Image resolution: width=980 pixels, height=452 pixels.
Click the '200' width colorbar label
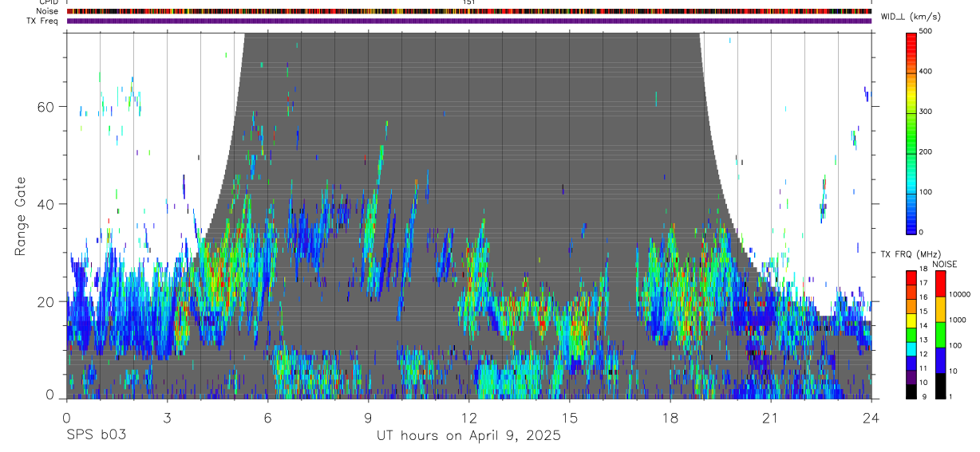tap(927, 151)
